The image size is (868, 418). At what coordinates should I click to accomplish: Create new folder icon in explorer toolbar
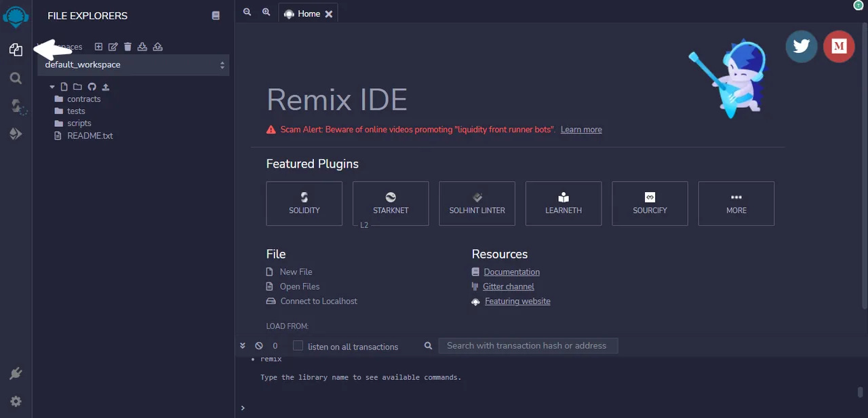[77, 87]
